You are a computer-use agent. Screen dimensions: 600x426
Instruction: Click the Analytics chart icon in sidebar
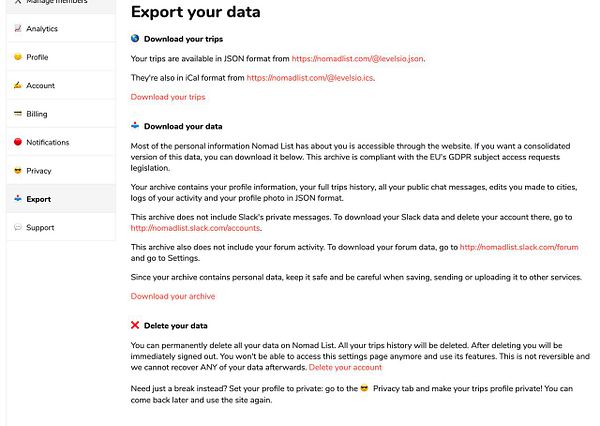[18, 28]
